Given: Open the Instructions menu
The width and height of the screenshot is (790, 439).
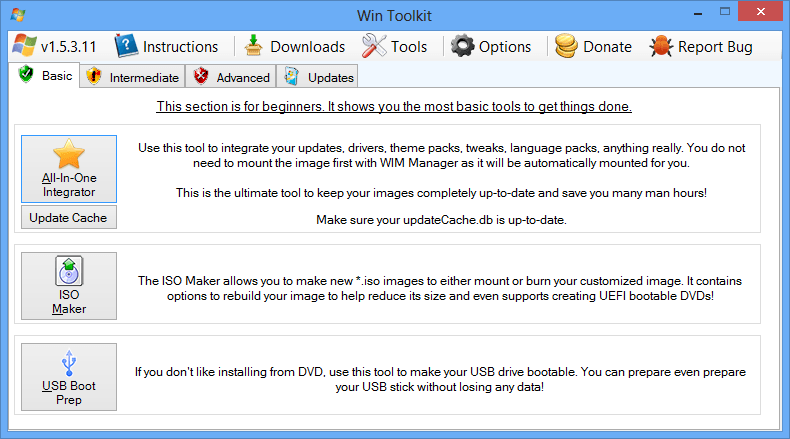Looking at the screenshot, I should [167, 46].
